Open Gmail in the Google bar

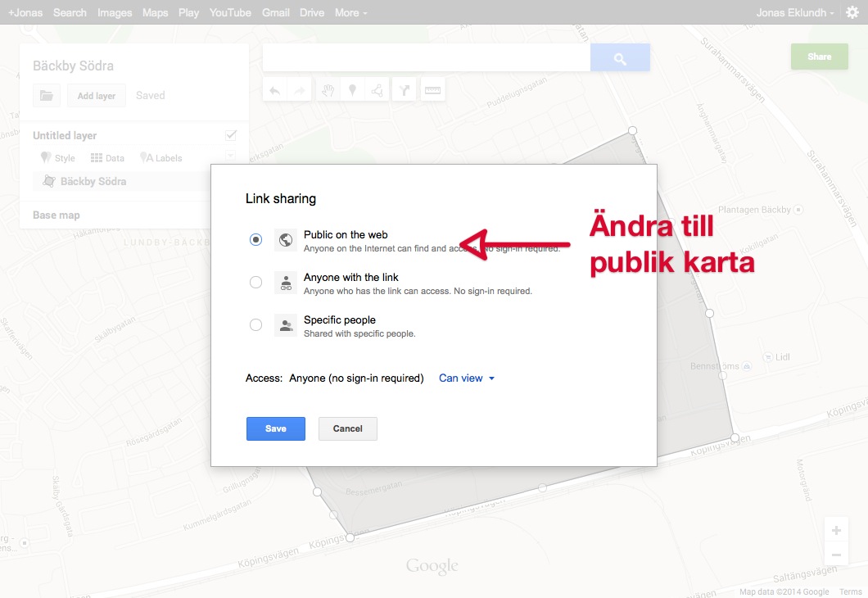[x=276, y=12]
